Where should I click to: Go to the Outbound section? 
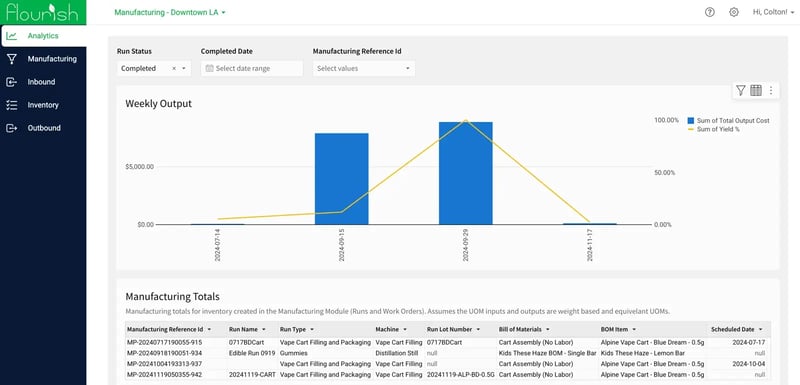(44, 129)
